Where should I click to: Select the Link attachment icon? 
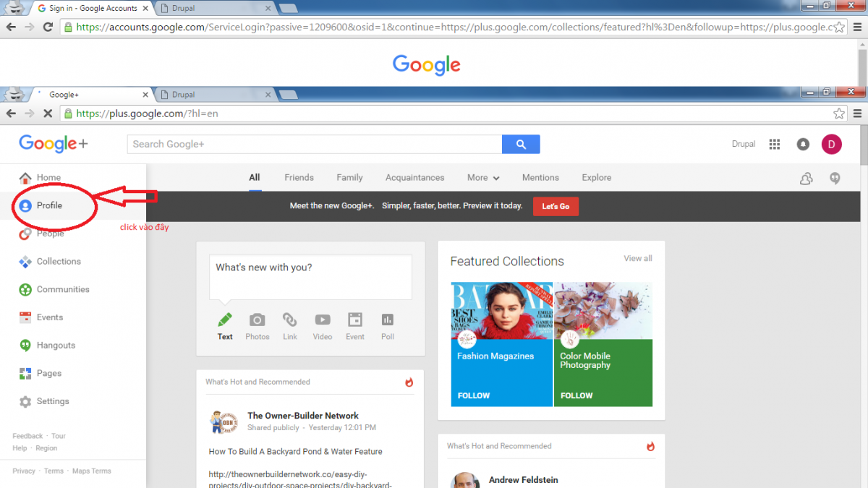[289, 322]
